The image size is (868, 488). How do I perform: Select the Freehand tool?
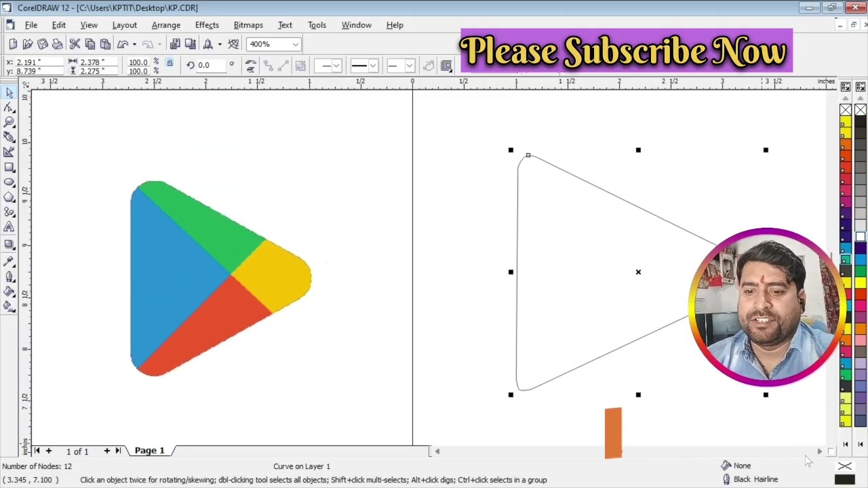tap(9, 137)
